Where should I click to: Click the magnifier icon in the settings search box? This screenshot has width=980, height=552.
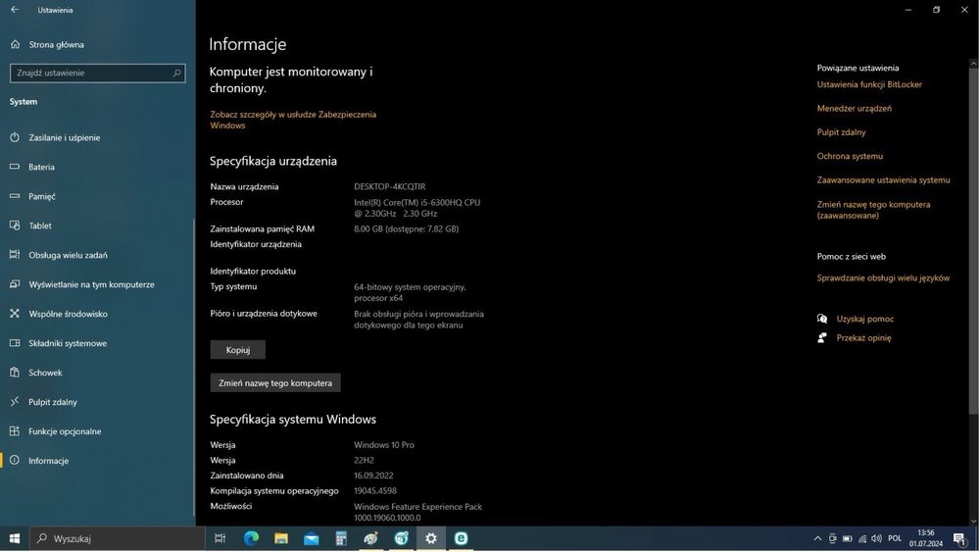click(x=176, y=74)
